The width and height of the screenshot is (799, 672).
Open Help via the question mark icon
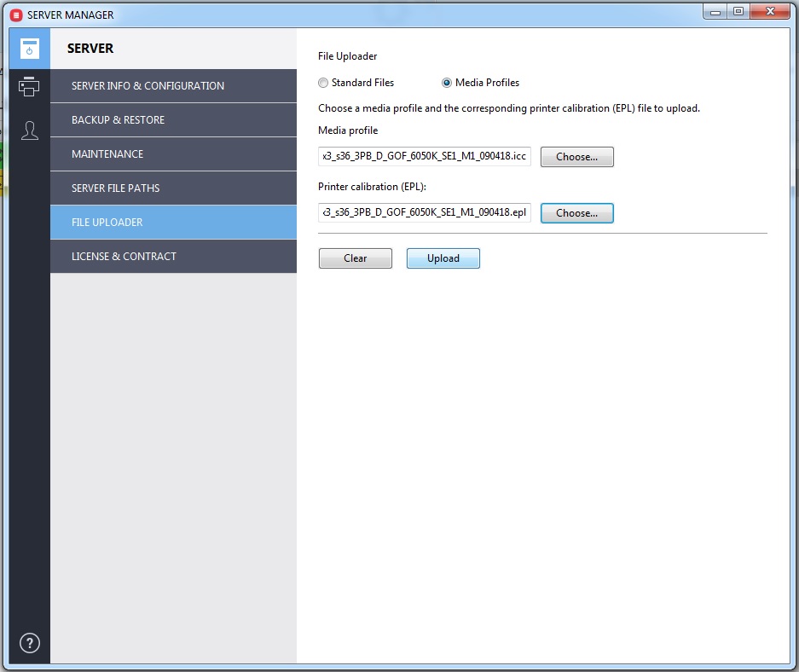[x=30, y=643]
